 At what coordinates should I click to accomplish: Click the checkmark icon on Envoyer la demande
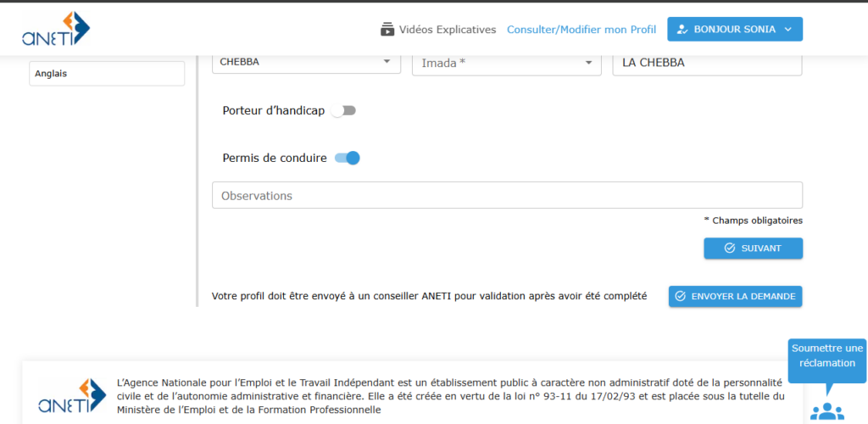(680, 297)
